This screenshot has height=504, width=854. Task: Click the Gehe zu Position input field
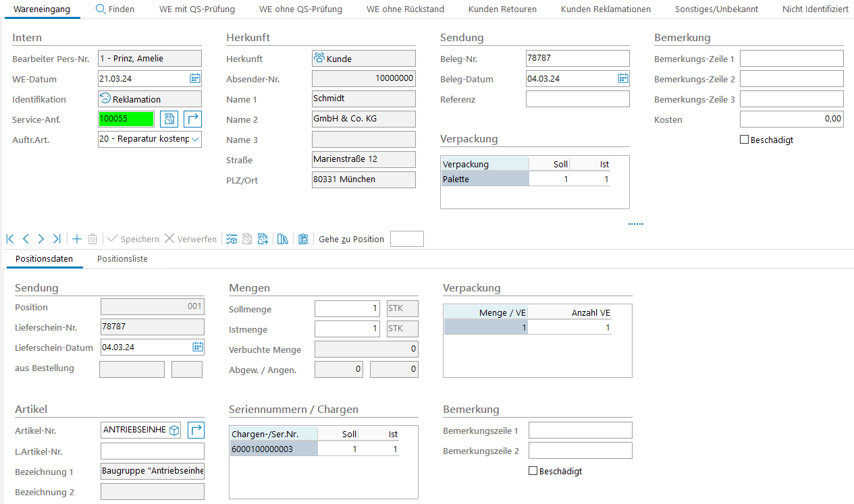(406, 239)
